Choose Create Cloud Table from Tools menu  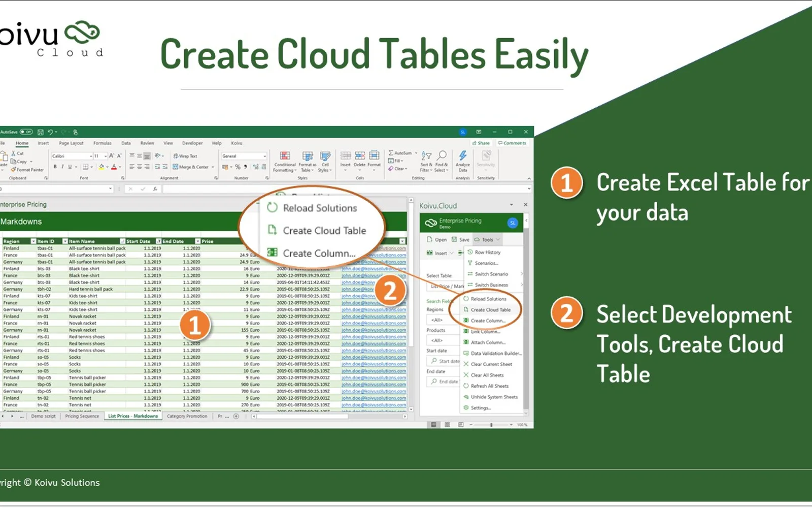(x=491, y=310)
